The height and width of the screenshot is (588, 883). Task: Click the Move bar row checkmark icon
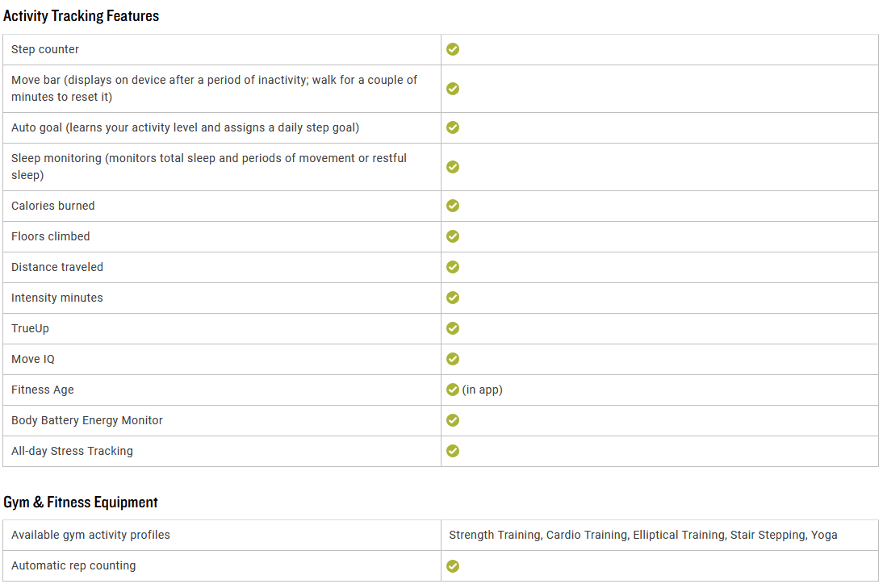[453, 89]
